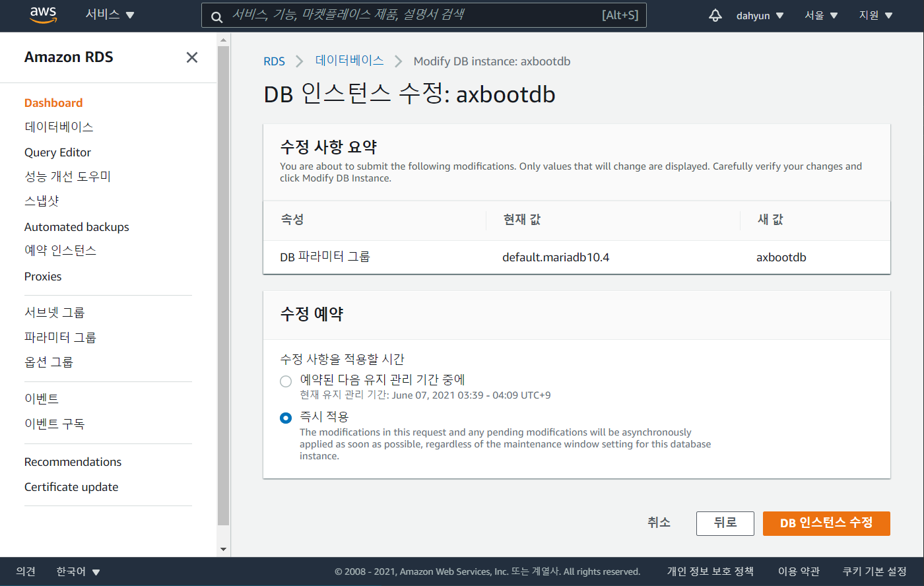Viewport: 924px width, 586px height.
Task: Open Proxies in sidebar
Action: click(x=43, y=277)
